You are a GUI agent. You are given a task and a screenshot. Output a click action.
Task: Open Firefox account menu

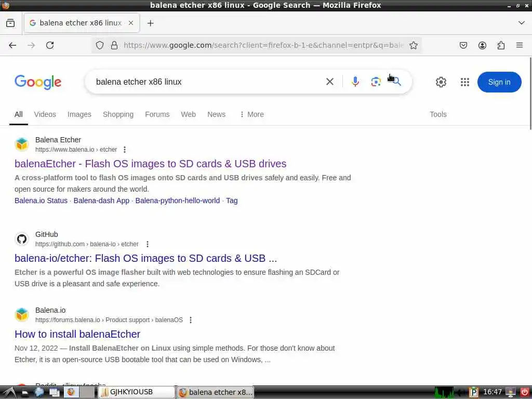(x=482, y=45)
